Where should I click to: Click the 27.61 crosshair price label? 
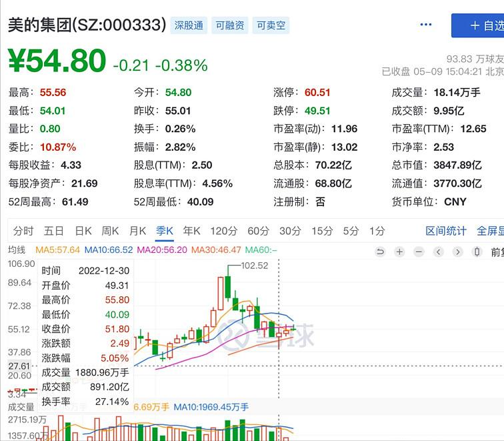(x=19, y=366)
